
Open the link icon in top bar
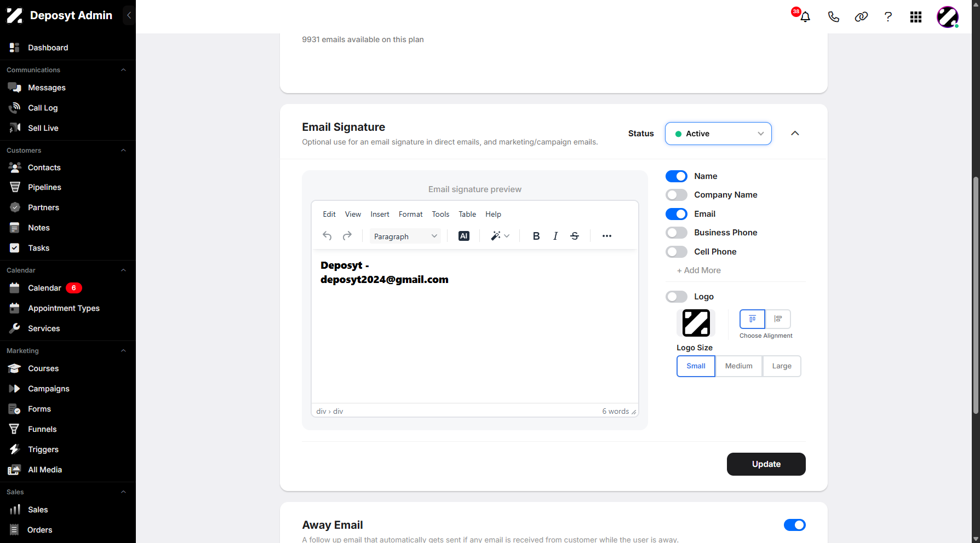tap(861, 17)
